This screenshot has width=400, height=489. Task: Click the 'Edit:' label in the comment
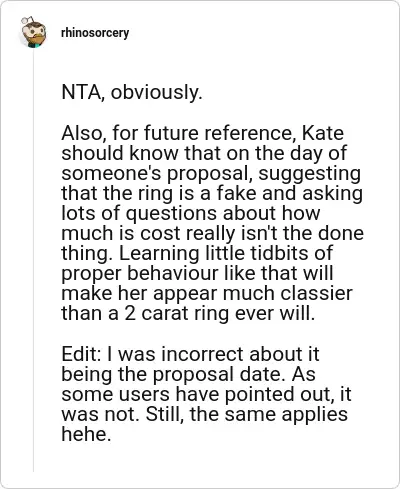(81, 354)
